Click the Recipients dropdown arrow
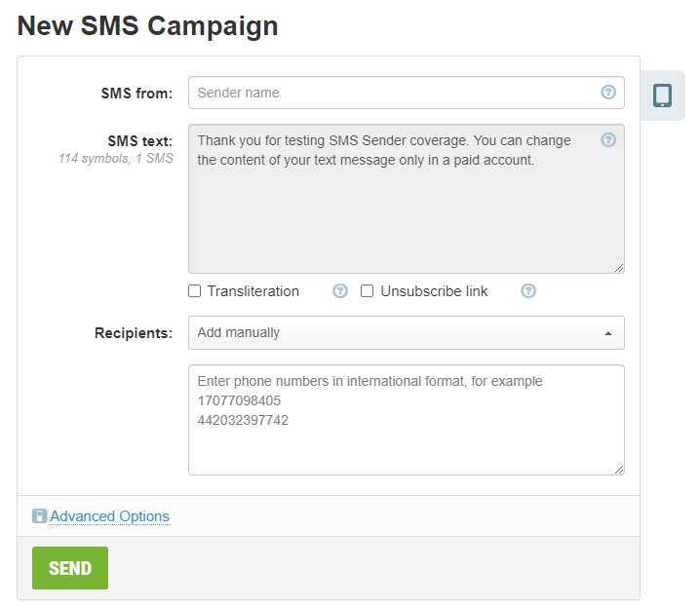 coord(608,333)
